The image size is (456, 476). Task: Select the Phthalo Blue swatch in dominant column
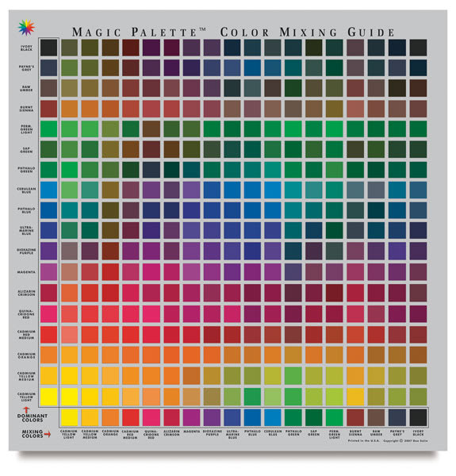pos(48,210)
